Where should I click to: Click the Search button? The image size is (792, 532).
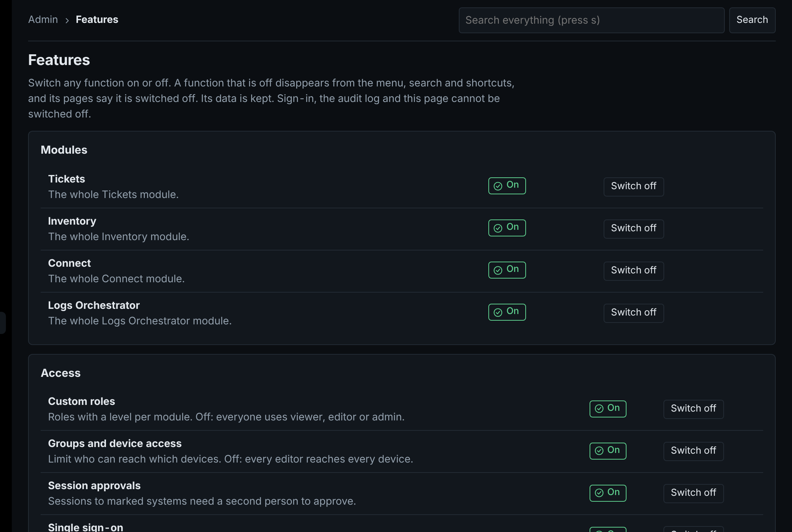[752, 20]
